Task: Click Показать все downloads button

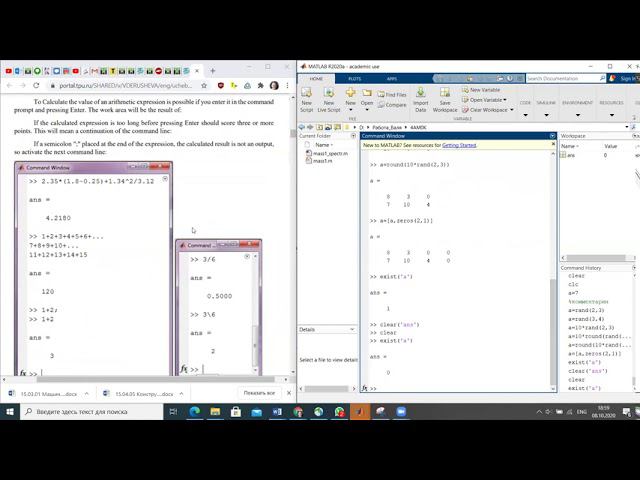Action: click(259, 393)
